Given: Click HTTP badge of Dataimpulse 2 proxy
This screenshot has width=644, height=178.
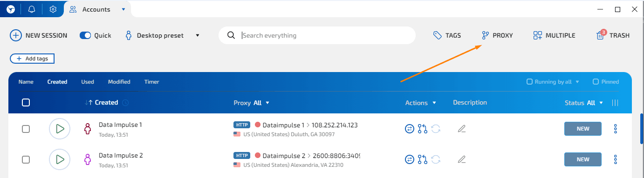Looking at the screenshot, I should [242, 156].
